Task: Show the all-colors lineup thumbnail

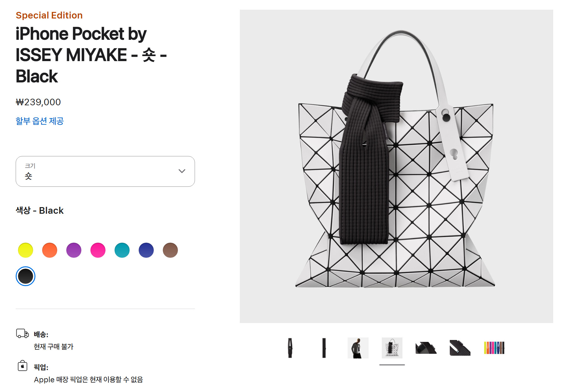Action: 494,348
